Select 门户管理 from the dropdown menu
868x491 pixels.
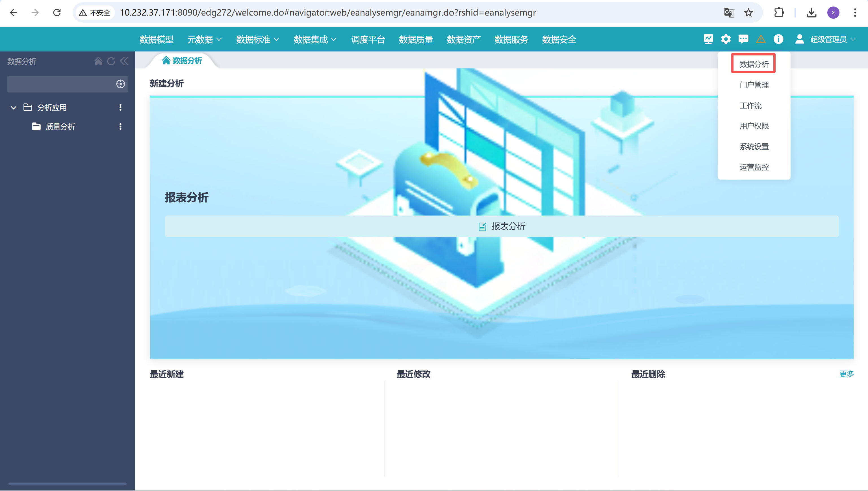pyautogui.click(x=754, y=85)
